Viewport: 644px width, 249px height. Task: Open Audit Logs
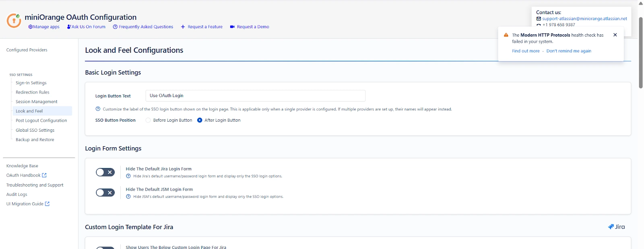pos(17,194)
